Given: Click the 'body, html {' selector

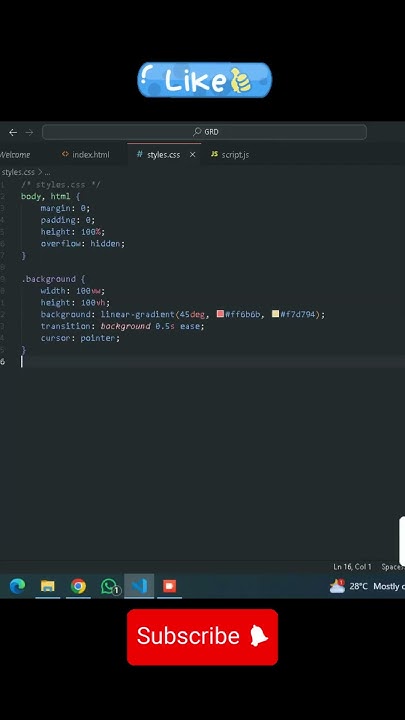Looking at the screenshot, I should (x=51, y=197).
